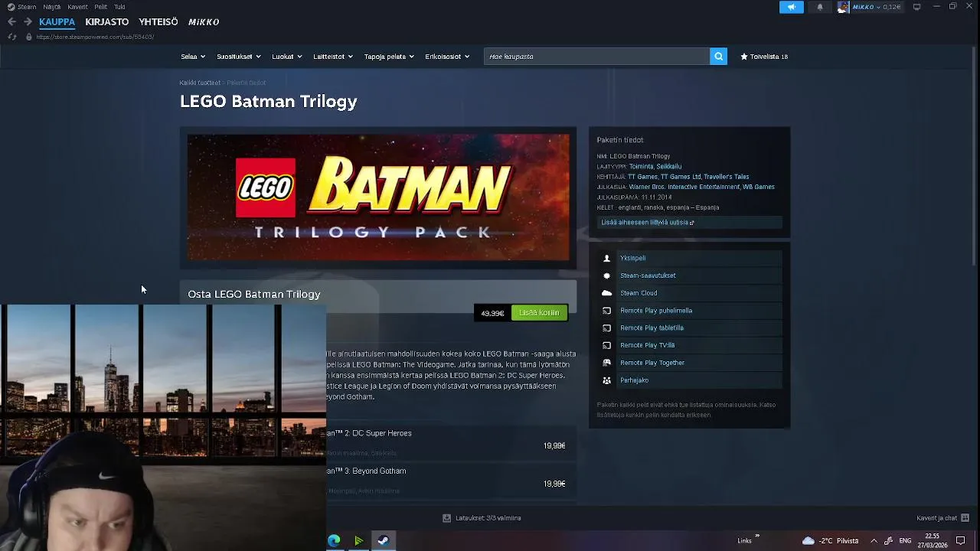
Task: Click the single-player icon beside Yksinpeli
Action: click(606, 258)
